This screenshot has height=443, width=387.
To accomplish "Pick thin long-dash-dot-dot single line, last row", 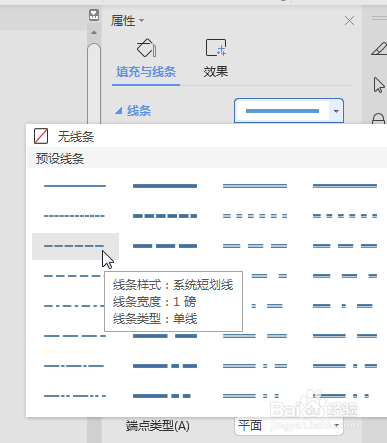I will point(75,396).
